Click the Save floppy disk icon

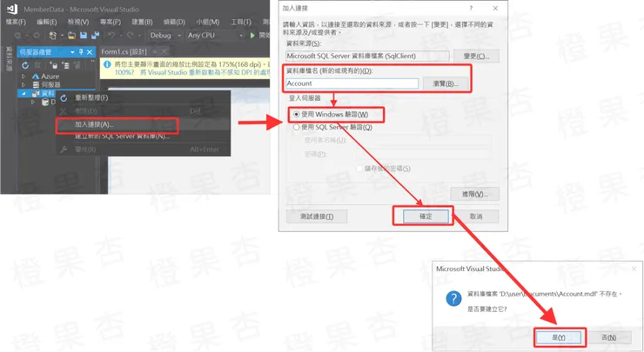(84, 36)
